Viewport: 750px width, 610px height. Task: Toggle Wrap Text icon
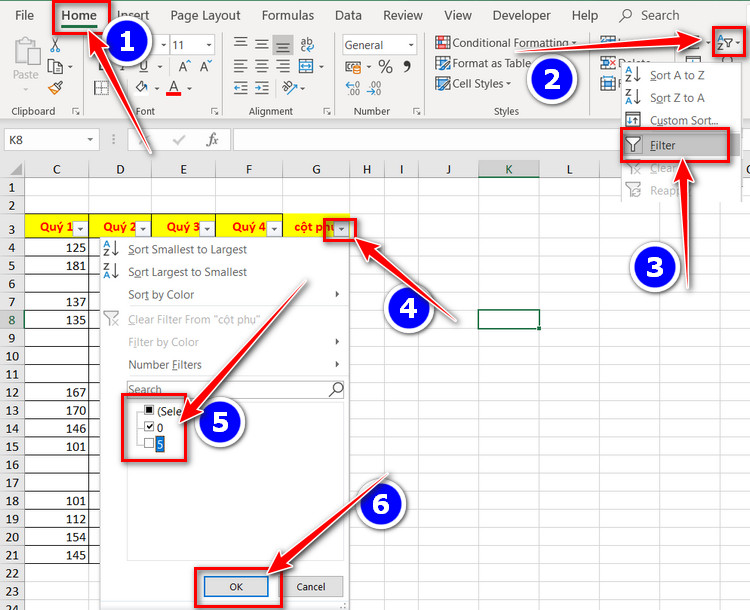coord(307,44)
